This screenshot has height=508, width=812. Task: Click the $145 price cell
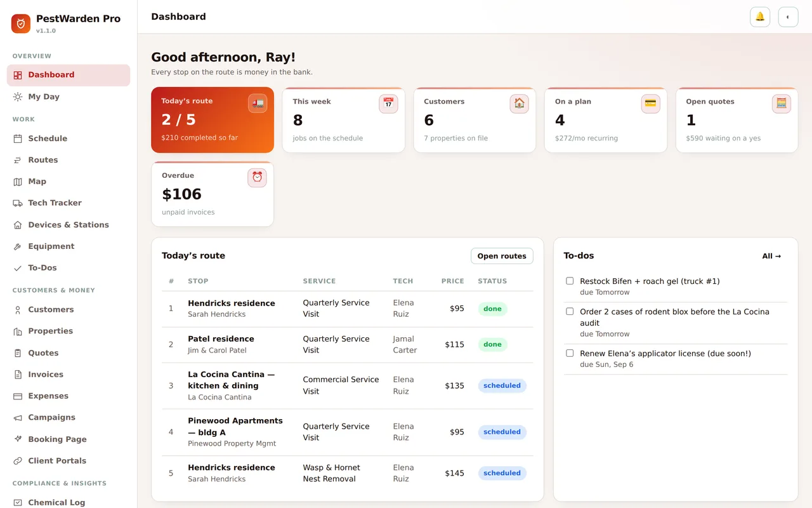454,473
